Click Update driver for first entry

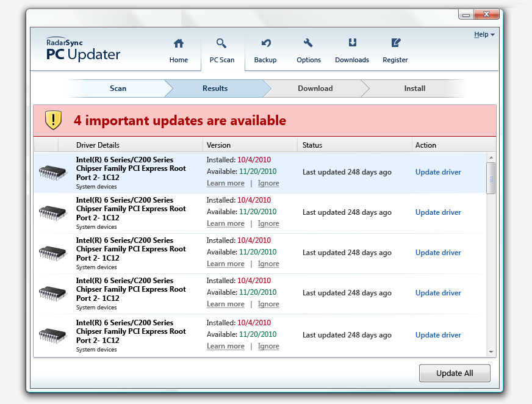(438, 172)
